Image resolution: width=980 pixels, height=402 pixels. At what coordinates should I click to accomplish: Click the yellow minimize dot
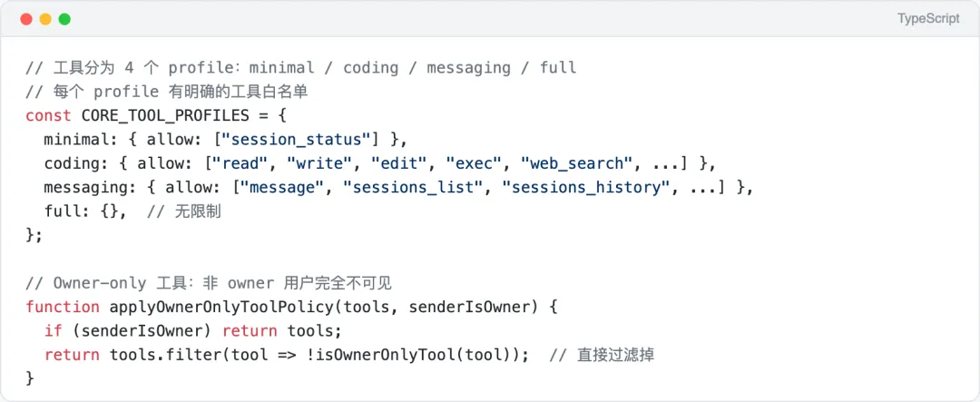(45, 19)
